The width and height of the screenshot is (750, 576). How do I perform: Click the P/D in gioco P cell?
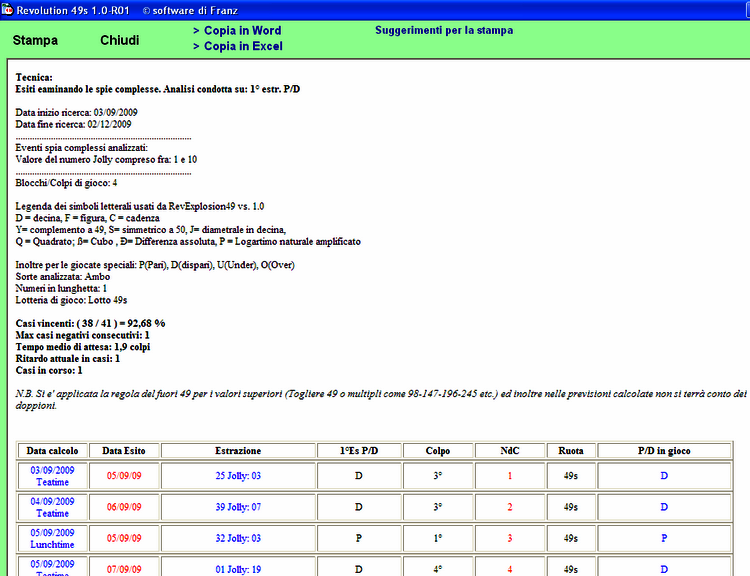coord(664,538)
